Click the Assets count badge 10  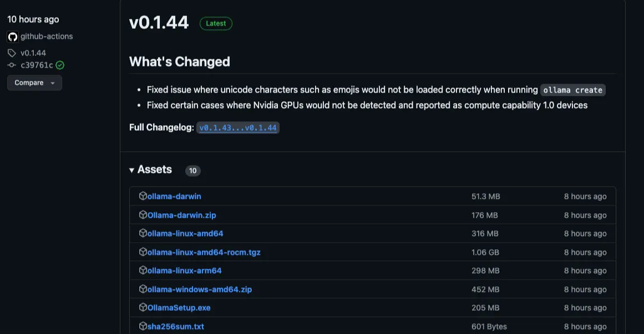pos(192,171)
